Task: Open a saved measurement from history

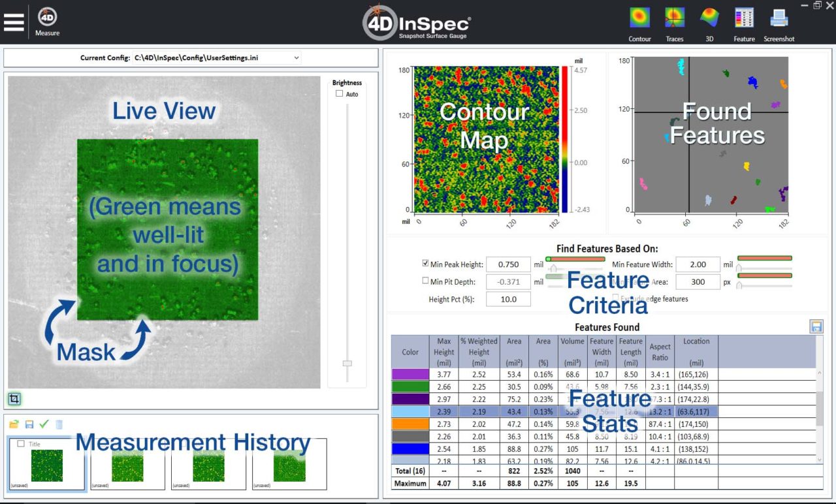Action: (13, 424)
